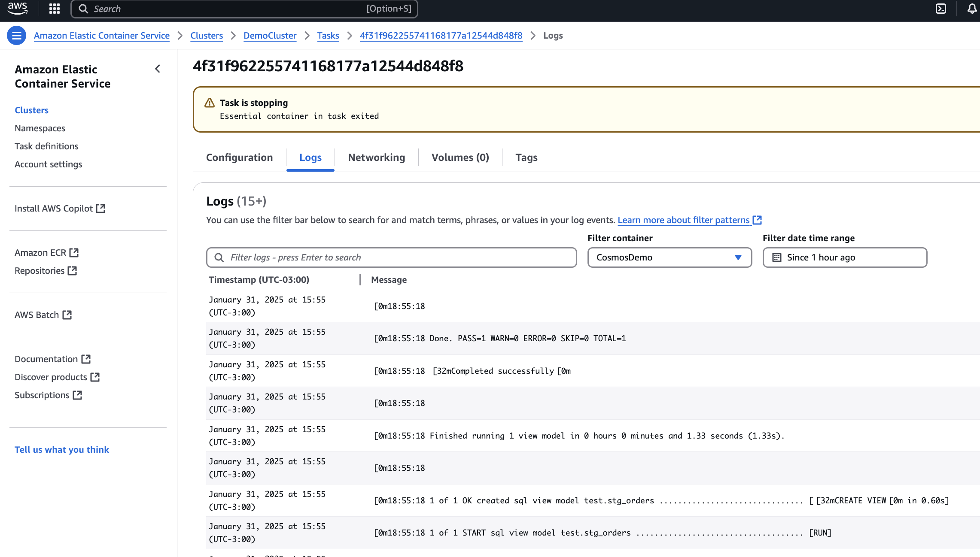Click the external link icon beside Install AWS Copilot
This screenshot has width=980, height=557.
100,209
